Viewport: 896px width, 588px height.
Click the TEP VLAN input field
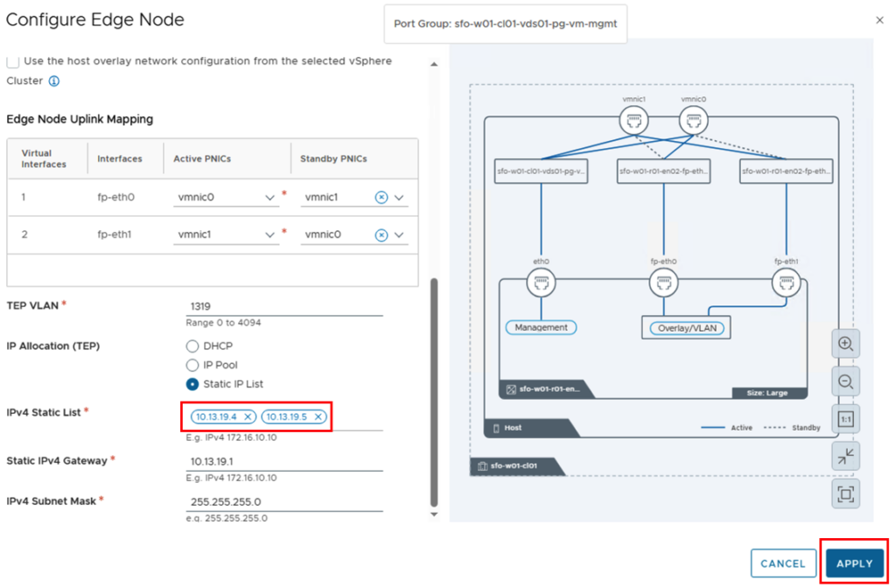pos(285,307)
